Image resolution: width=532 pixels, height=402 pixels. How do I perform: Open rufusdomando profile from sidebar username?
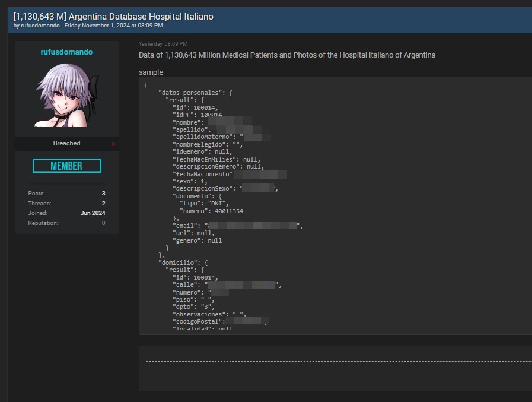click(66, 52)
